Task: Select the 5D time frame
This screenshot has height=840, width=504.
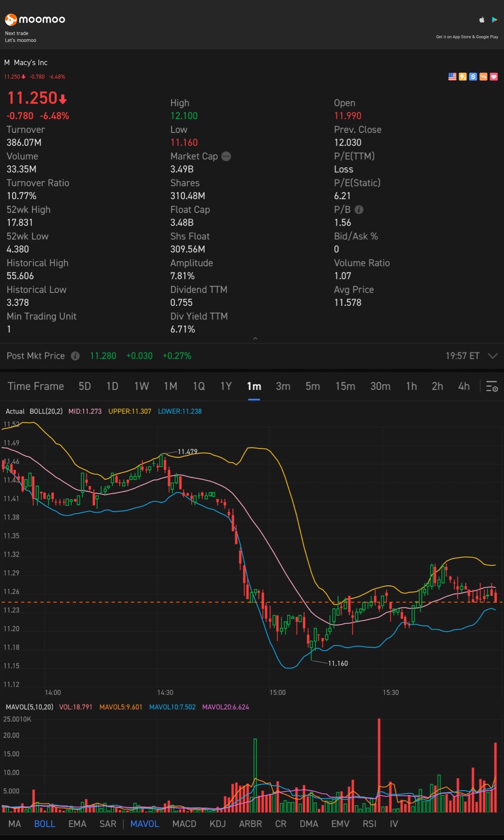Action: [x=85, y=386]
